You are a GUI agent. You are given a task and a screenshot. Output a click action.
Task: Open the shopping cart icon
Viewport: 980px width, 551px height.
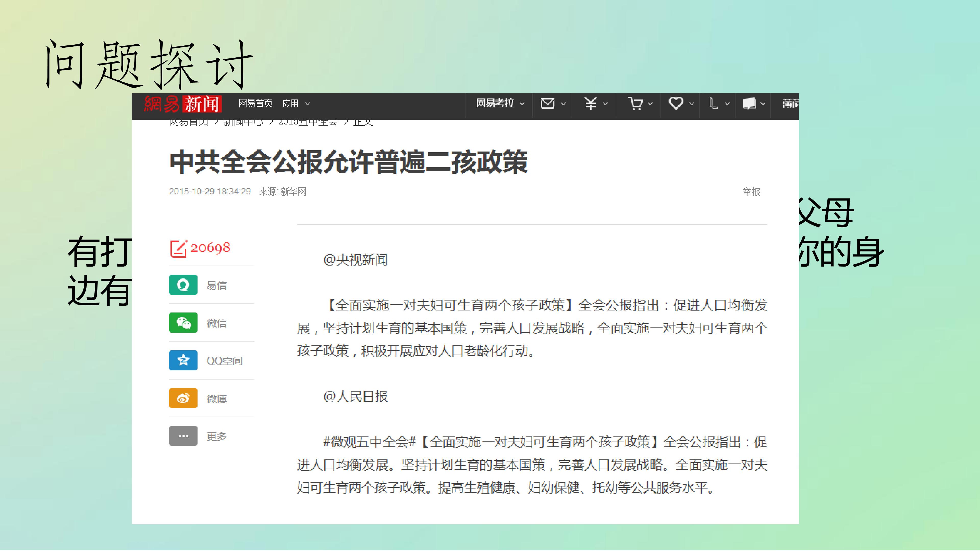[635, 103]
